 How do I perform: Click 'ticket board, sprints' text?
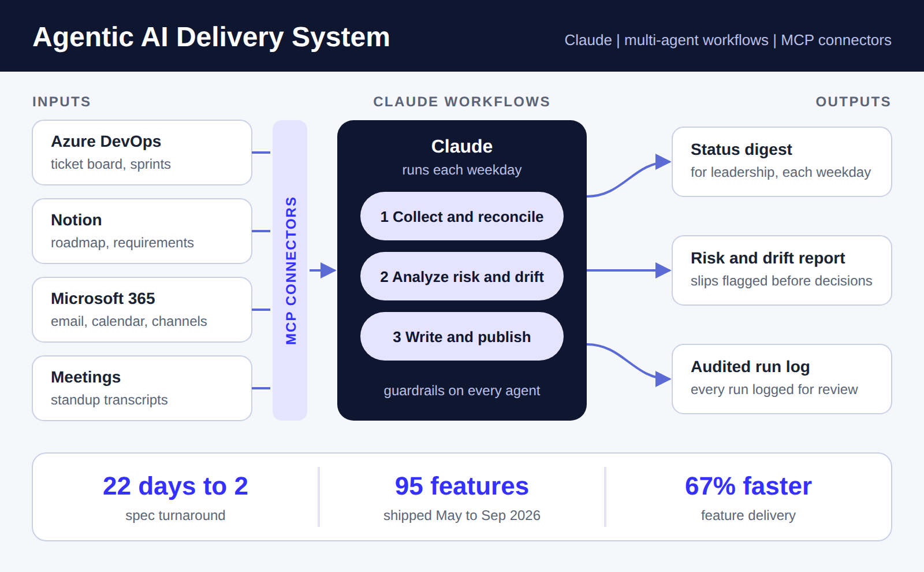[111, 164]
